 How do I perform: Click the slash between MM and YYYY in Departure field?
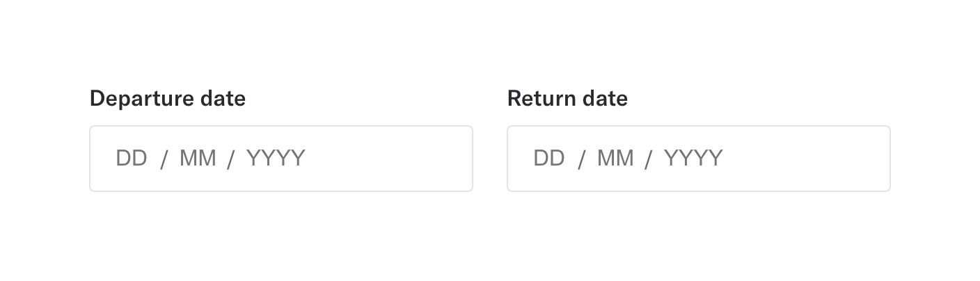point(231,159)
